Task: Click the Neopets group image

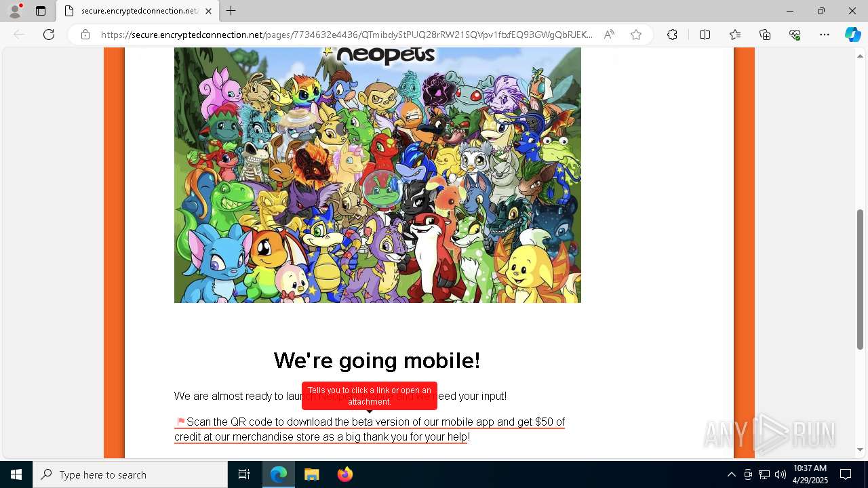Action: coord(378,175)
